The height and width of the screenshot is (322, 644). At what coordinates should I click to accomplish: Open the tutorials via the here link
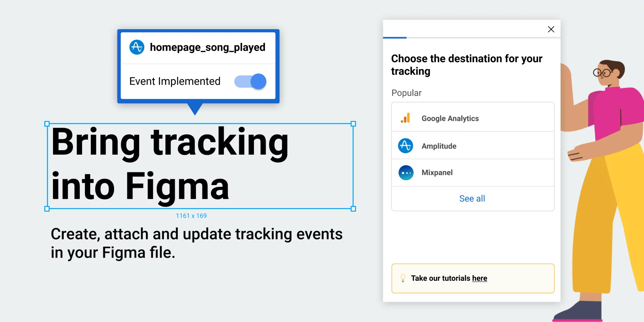480,278
